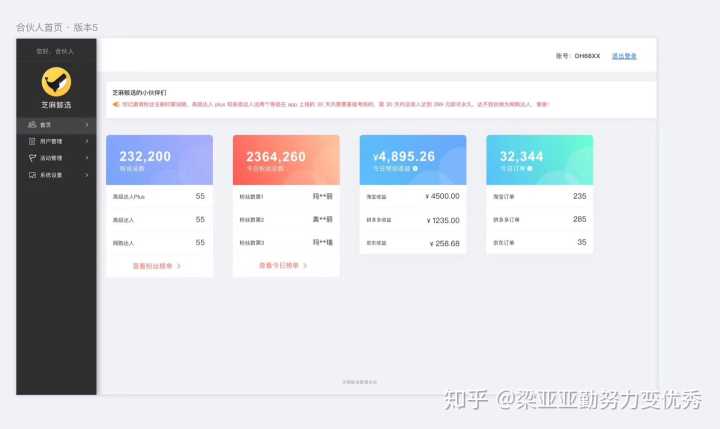The width and height of the screenshot is (720, 429).
Task: Click the flag icon beside 活动管理
Action: (32, 158)
